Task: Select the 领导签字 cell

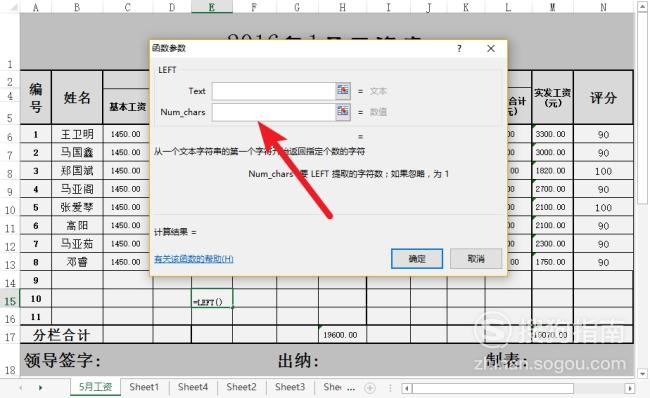Action: [62, 360]
